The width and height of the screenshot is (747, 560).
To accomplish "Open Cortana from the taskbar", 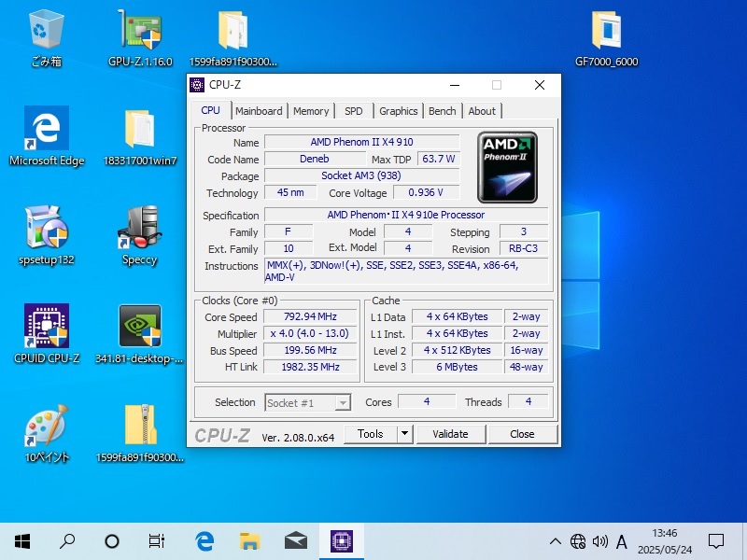I will 112,541.
